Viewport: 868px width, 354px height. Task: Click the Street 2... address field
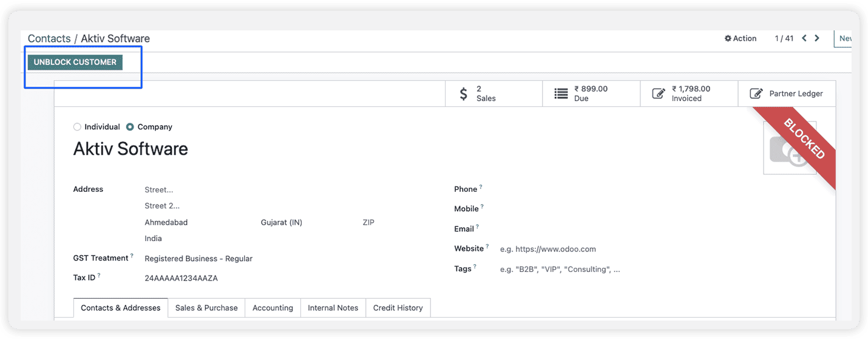click(x=162, y=206)
